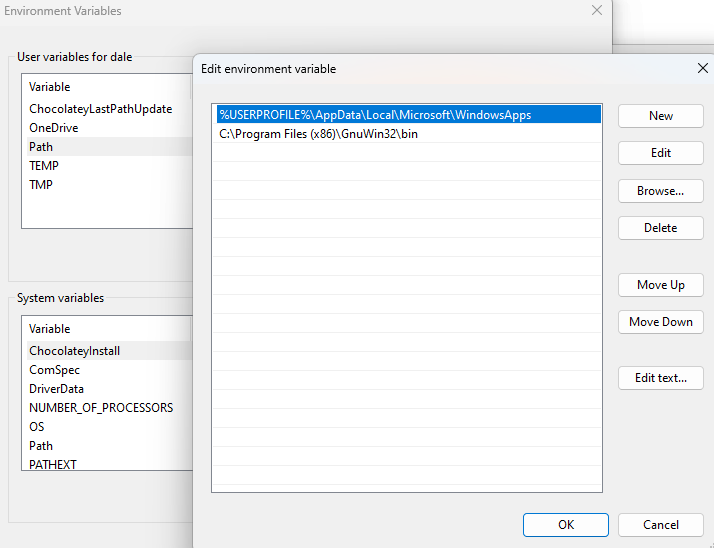The height and width of the screenshot is (548, 714).
Task: Click the Edit button in path editor
Action: tap(660, 153)
